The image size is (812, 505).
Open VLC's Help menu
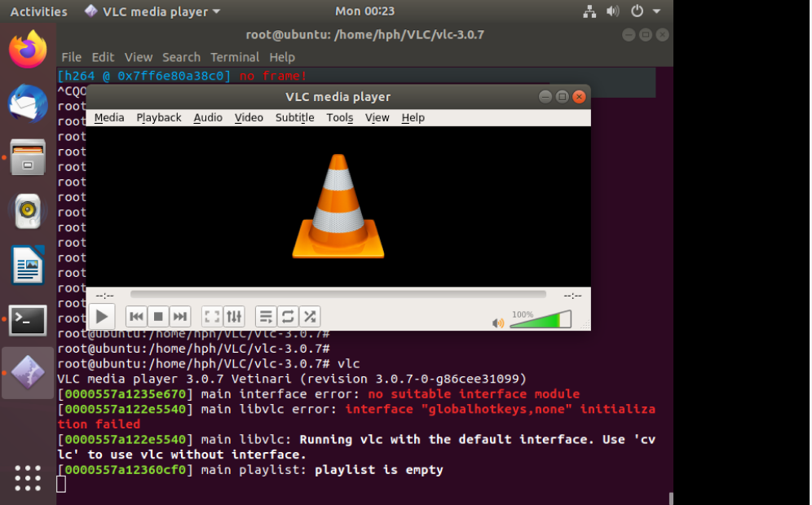click(413, 118)
